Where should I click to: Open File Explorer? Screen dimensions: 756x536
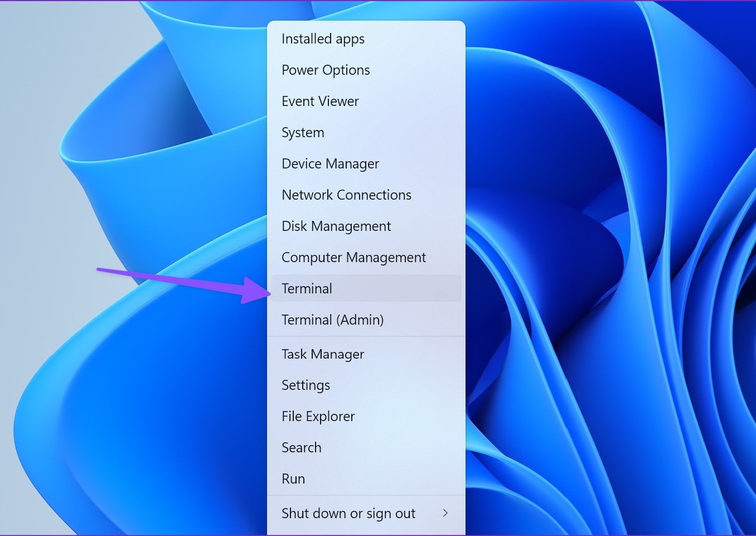[x=318, y=416]
